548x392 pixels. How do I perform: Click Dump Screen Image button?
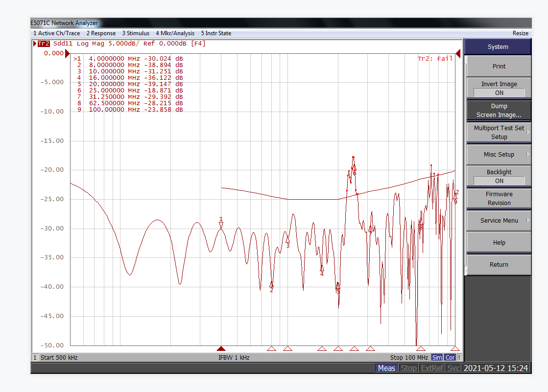point(498,111)
